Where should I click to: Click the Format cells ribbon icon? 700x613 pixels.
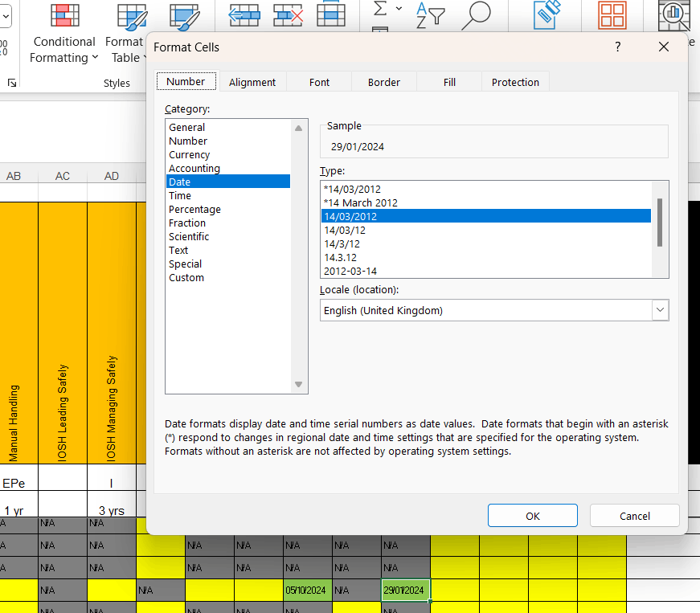tap(331, 14)
